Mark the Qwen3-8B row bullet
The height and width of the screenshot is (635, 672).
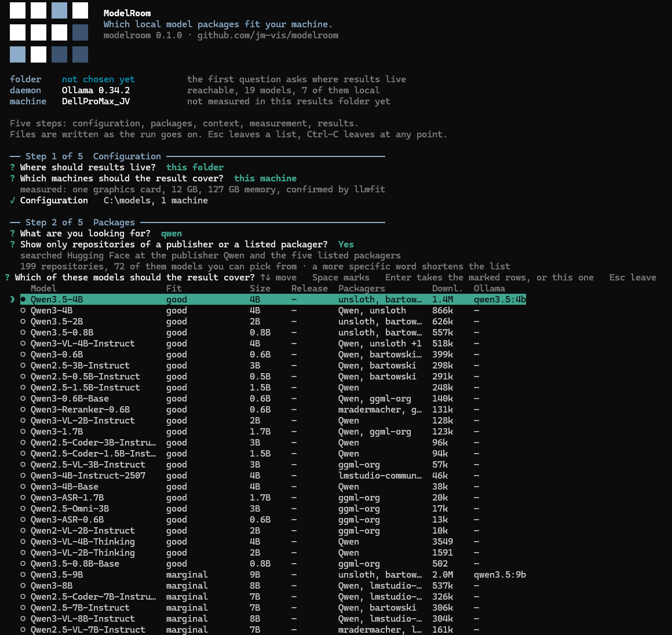click(23, 586)
